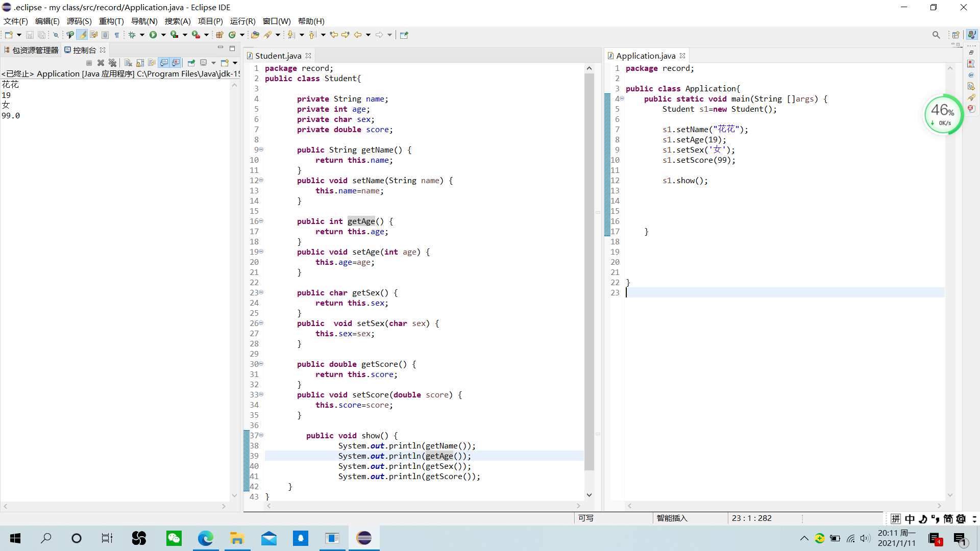Click the New Java Package icon
980x551 pixels.
point(219,35)
